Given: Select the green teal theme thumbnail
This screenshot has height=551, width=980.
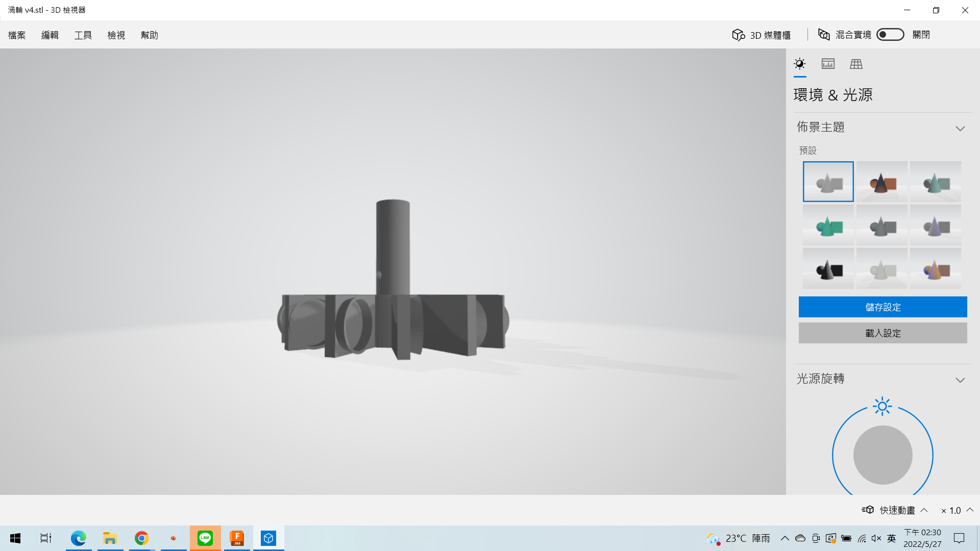Looking at the screenshot, I should coord(828,226).
